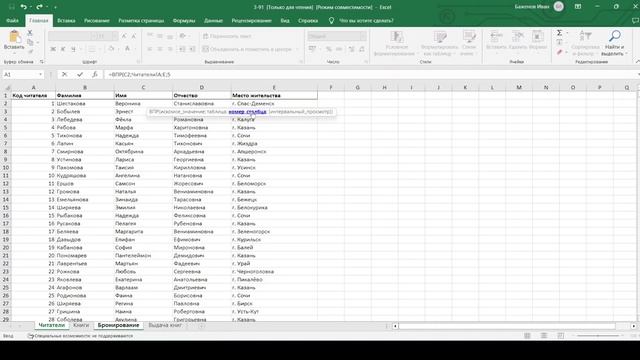
Task: Click the Bold (Ж) button
Action: click(53, 49)
